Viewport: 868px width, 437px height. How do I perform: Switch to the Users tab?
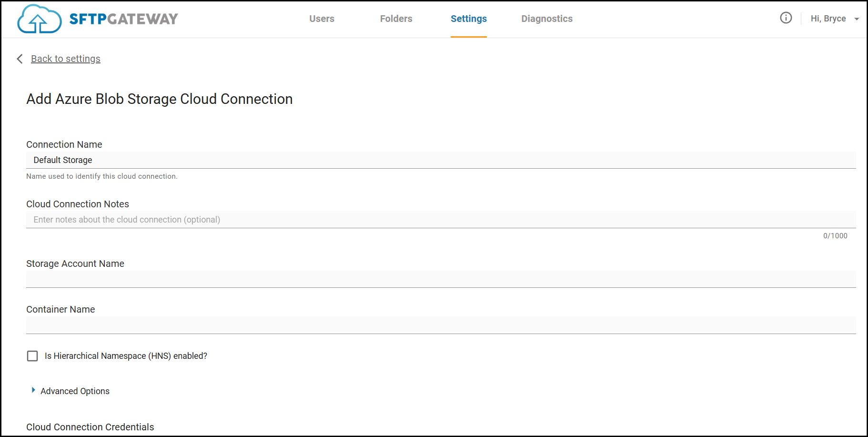[x=322, y=19]
